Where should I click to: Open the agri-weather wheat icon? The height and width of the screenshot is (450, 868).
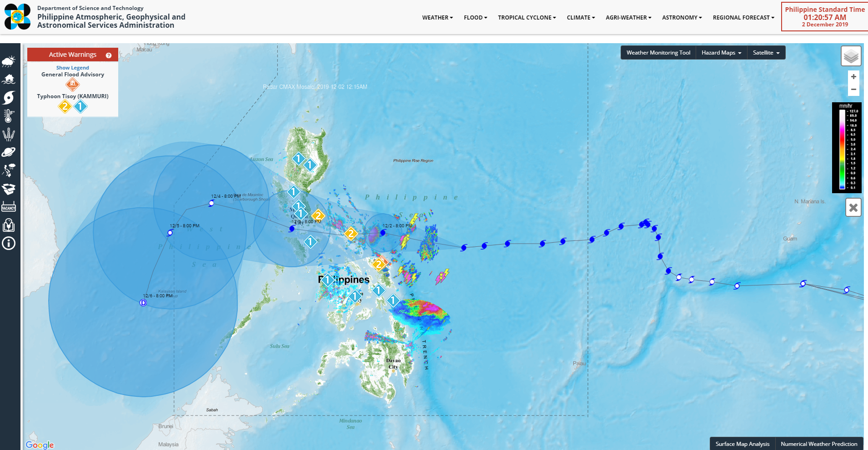(9, 135)
